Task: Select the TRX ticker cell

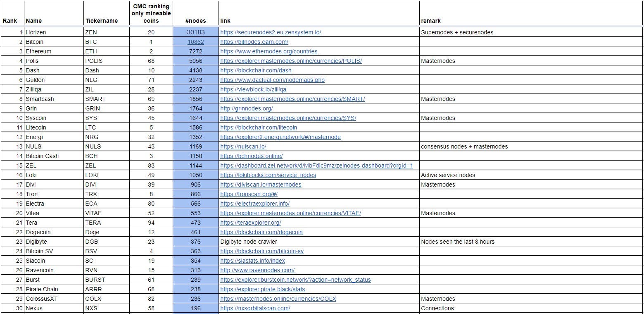Action: point(107,194)
